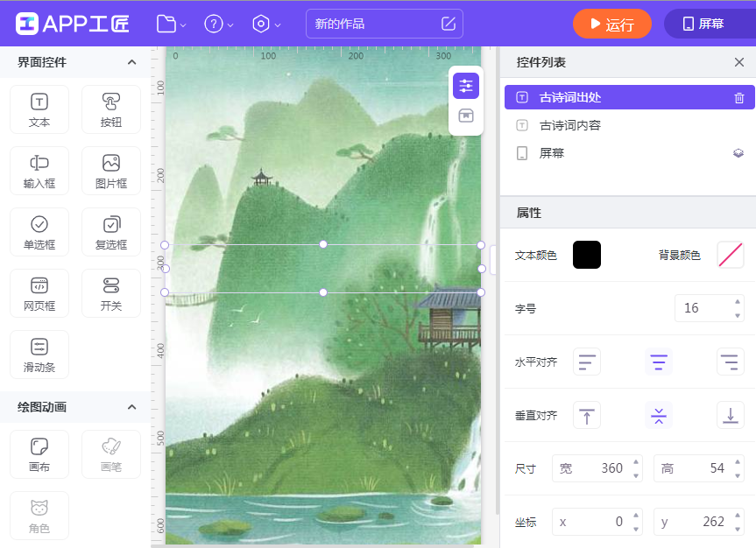Screen dimensions: 756x548
Task: Click the APP工匠 logo
Action: pyautogui.click(x=73, y=24)
